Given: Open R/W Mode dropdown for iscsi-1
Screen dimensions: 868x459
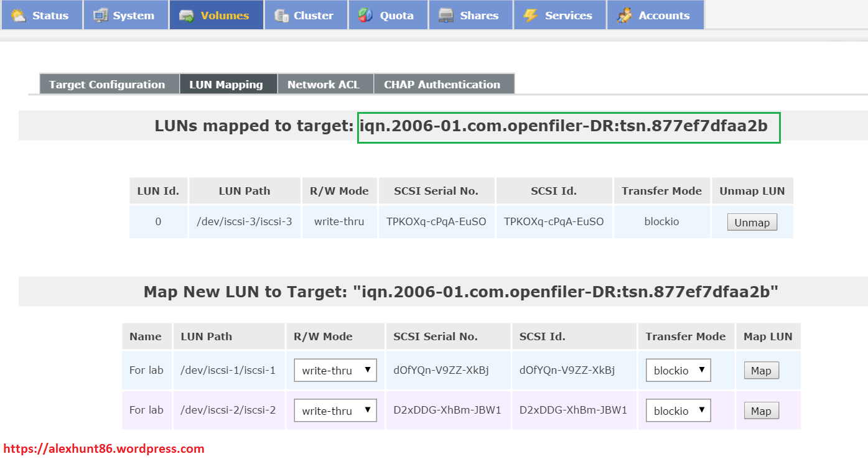Looking at the screenshot, I should coord(335,370).
